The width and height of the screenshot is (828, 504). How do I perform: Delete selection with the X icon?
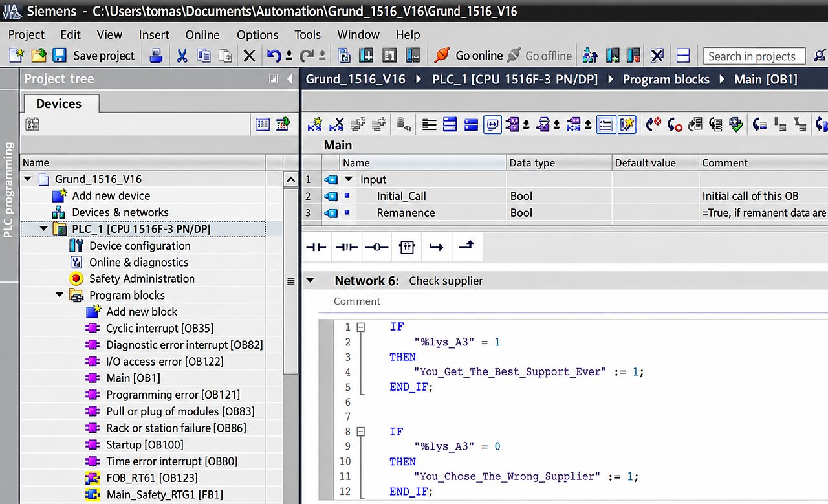click(249, 56)
